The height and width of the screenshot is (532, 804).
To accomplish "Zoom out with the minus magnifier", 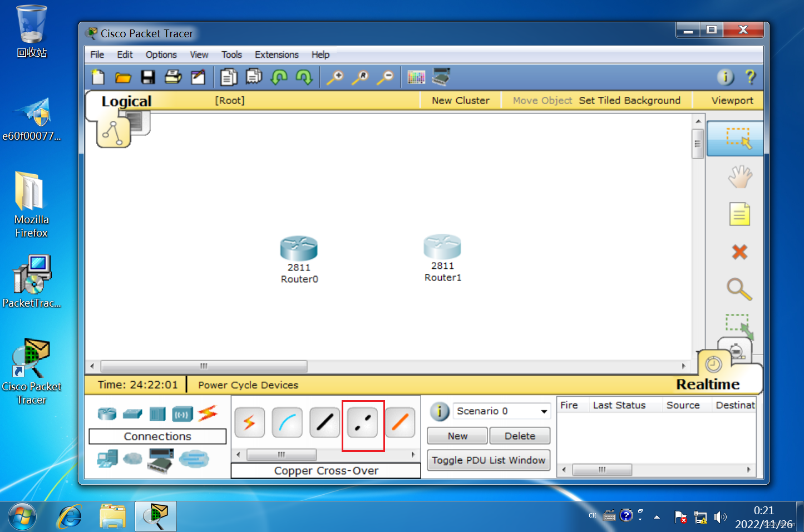I will 385,77.
